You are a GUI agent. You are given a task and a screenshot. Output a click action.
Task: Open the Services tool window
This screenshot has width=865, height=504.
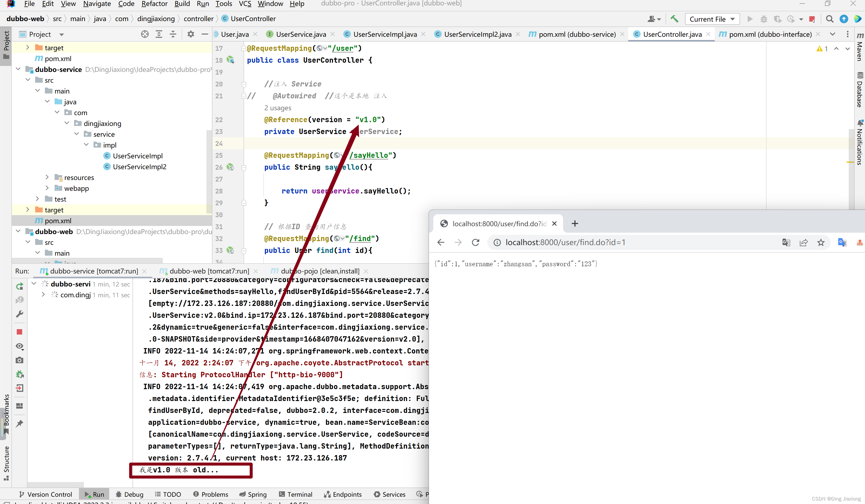(390, 494)
